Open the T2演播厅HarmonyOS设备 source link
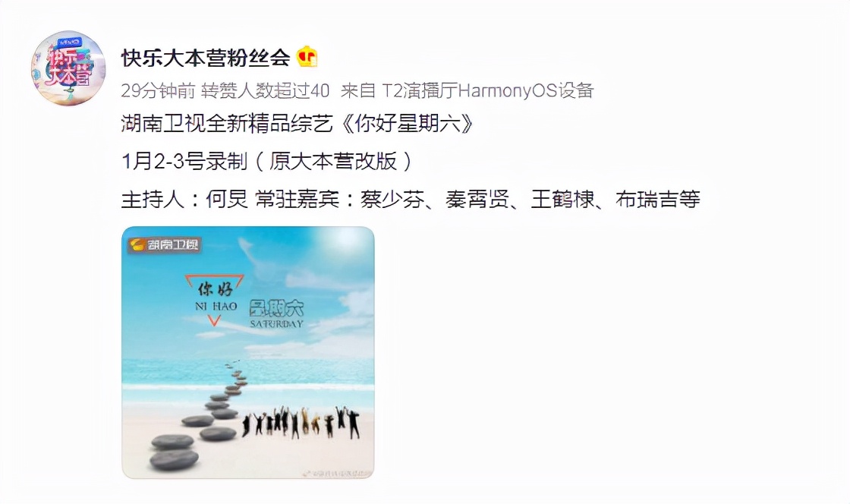Viewport: 850px width, 504px height. 488,90
